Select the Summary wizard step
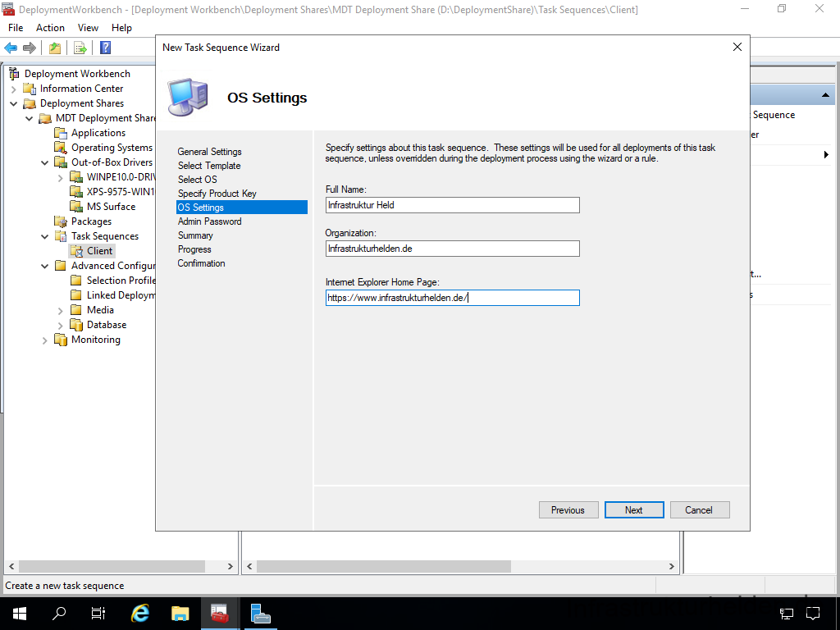The width and height of the screenshot is (840, 630). 195,235
